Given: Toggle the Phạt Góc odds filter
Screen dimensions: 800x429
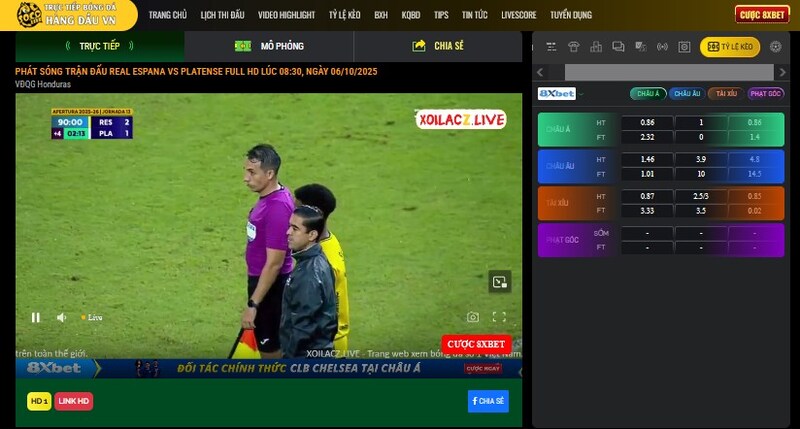Looking at the screenshot, I should (x=765, y=93).
